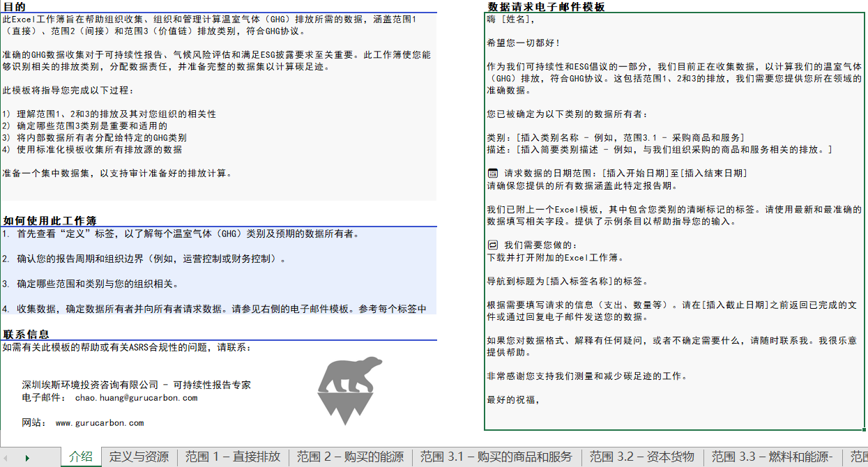Click step 1 首先查看“定义”标签 text
The height and width of the screenshot is (467, 868).
click(x=181, y=234)
